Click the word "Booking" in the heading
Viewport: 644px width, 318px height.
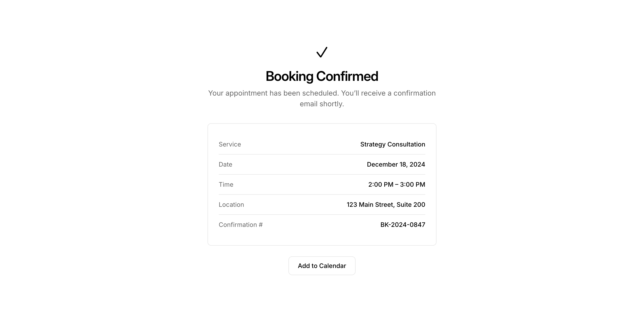[x=289, y=76]
